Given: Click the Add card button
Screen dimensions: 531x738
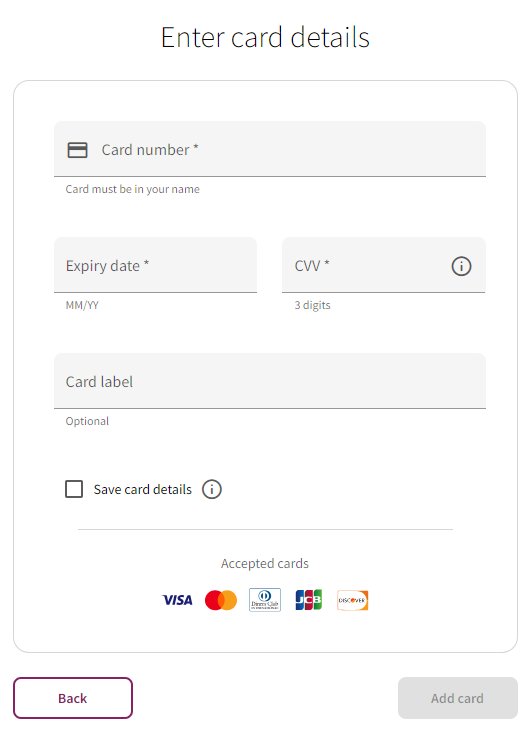Looking at the screenshot, I should tap(458, 698).
